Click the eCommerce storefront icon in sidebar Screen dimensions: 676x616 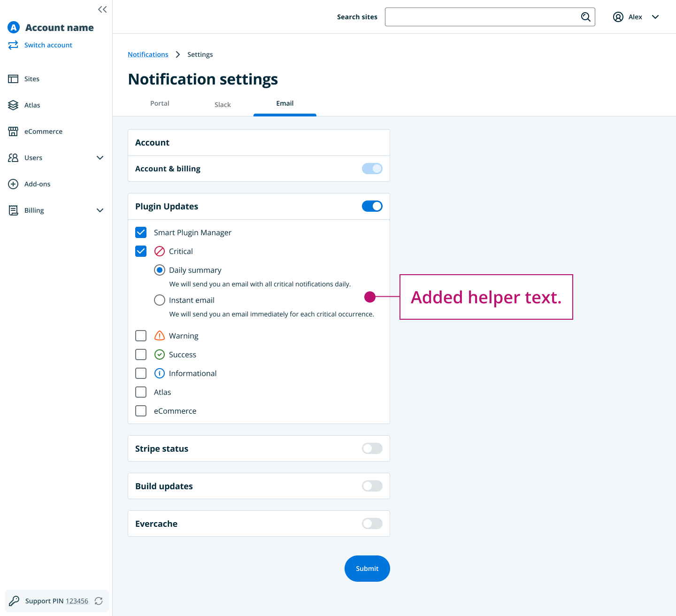[x=13, y=131]
